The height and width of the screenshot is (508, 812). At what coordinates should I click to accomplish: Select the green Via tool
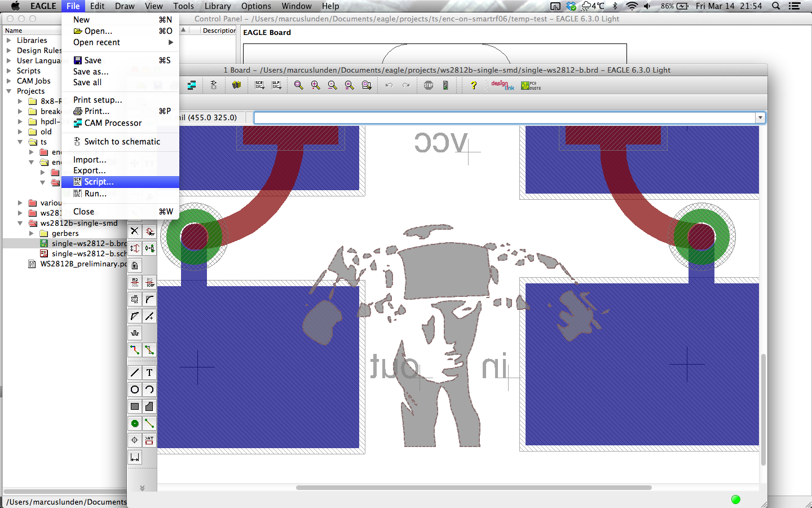pos(134,423)
